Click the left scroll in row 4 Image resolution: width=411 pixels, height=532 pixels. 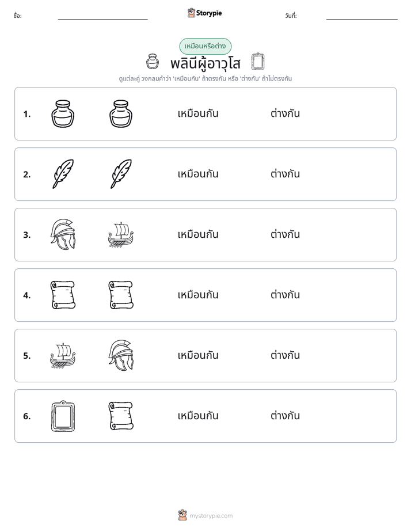tap(63, 295)
